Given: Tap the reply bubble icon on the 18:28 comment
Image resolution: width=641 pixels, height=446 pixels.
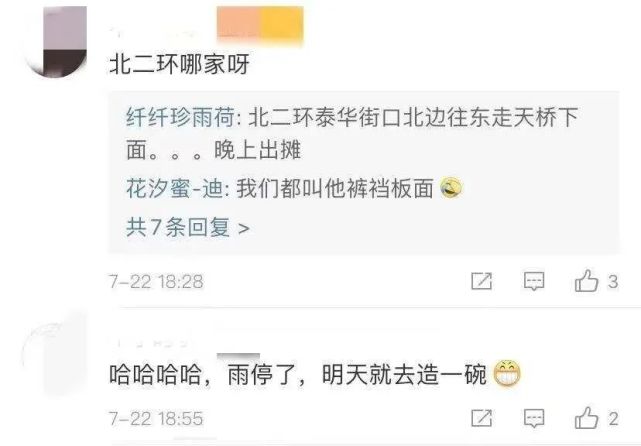Looking at the screenshot, I should 534,281.
